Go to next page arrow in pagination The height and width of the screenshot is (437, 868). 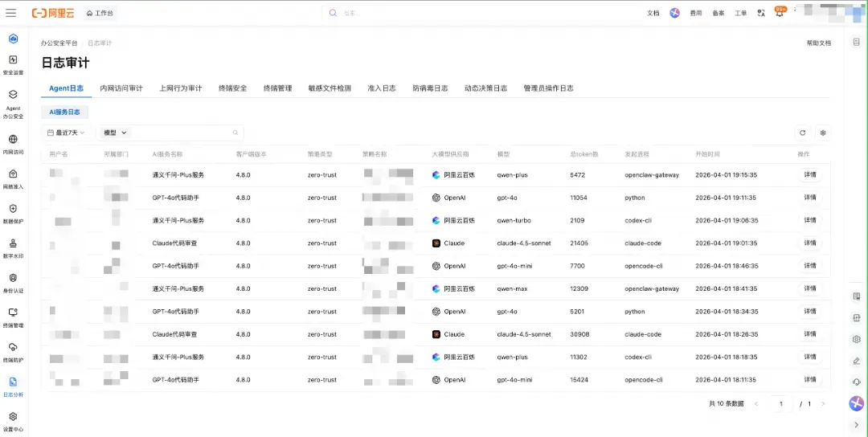pos(823,404)
